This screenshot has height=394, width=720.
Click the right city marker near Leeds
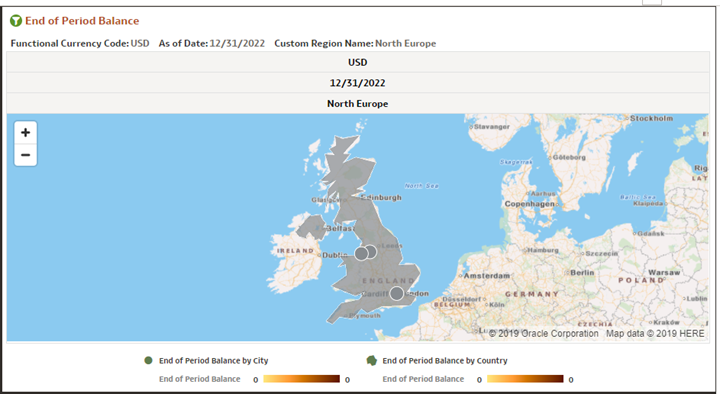371,251
